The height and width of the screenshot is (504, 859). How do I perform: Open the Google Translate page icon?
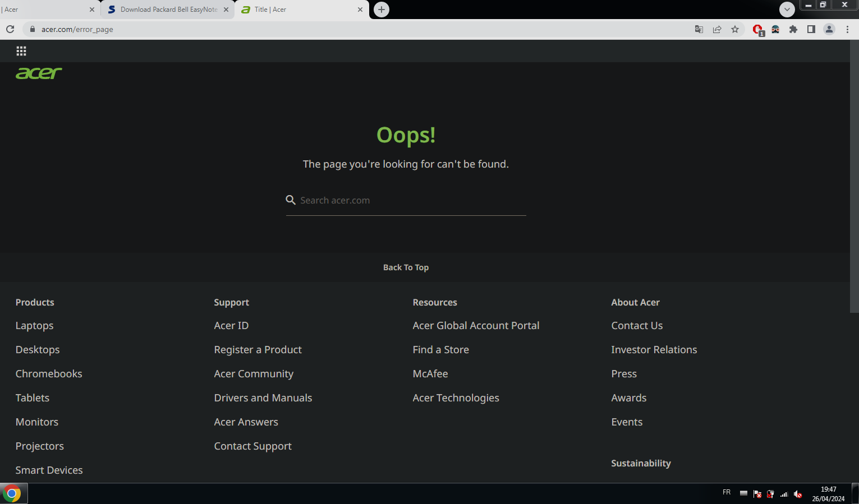click(x=699, y=29)
